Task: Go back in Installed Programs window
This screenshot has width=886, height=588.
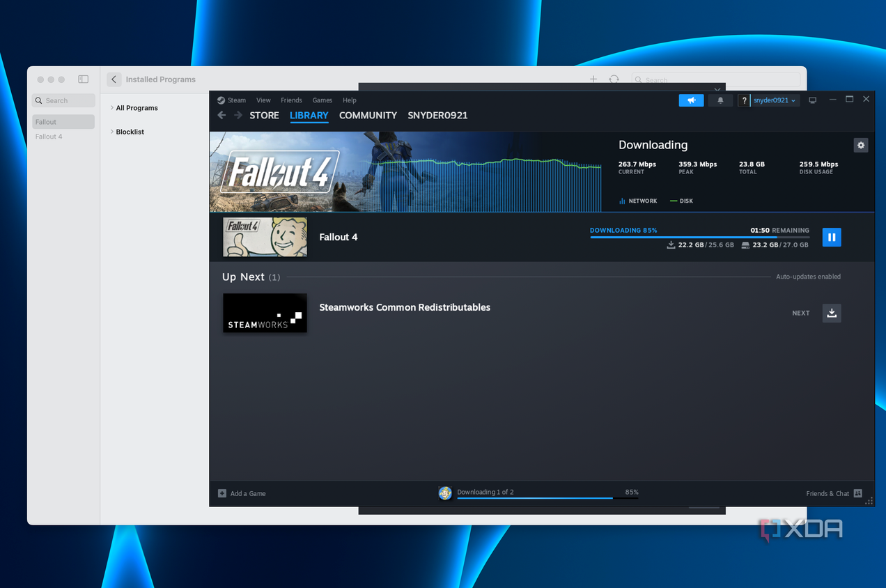Action: click(x=114, y=79)
